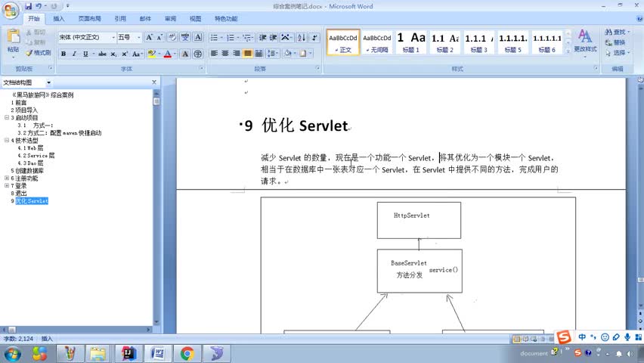
Task: Sort the selection with A-Z icon
Action: click(302, 37)
